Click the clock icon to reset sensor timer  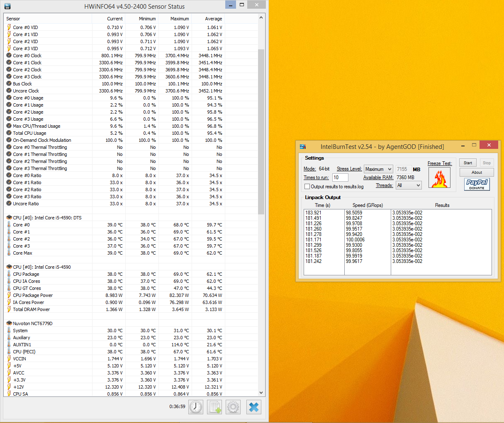[196, 407]
